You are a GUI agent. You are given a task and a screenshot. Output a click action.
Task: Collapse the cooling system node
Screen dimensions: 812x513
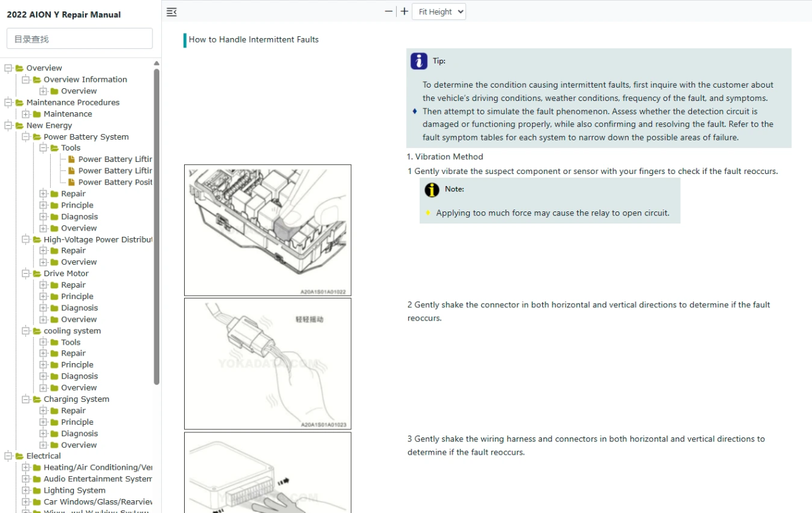[26, 331]
